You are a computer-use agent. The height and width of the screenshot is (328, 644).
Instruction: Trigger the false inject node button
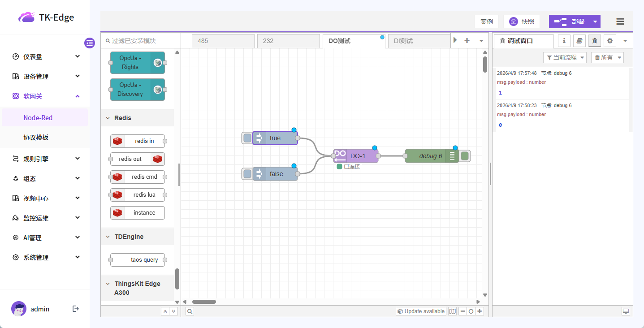click(x=247, y=174)
